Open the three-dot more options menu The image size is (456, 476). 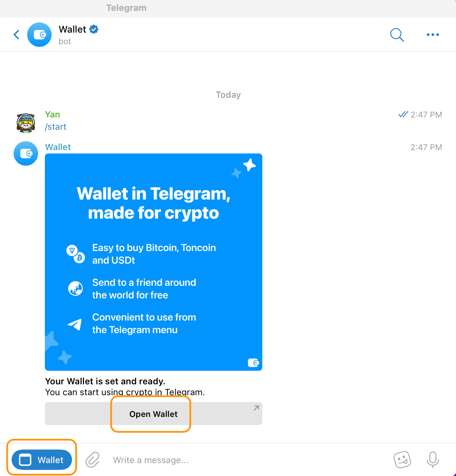(x=433, y=35)
